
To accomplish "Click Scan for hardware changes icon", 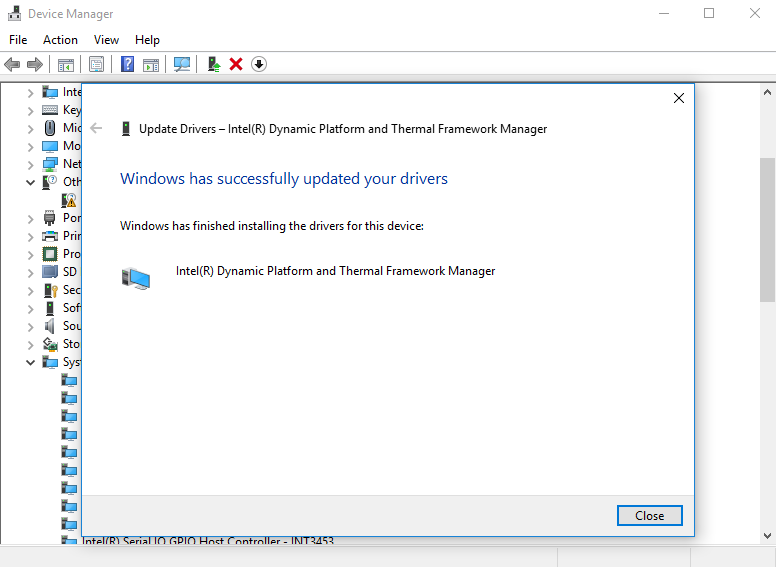I will 182,64.
